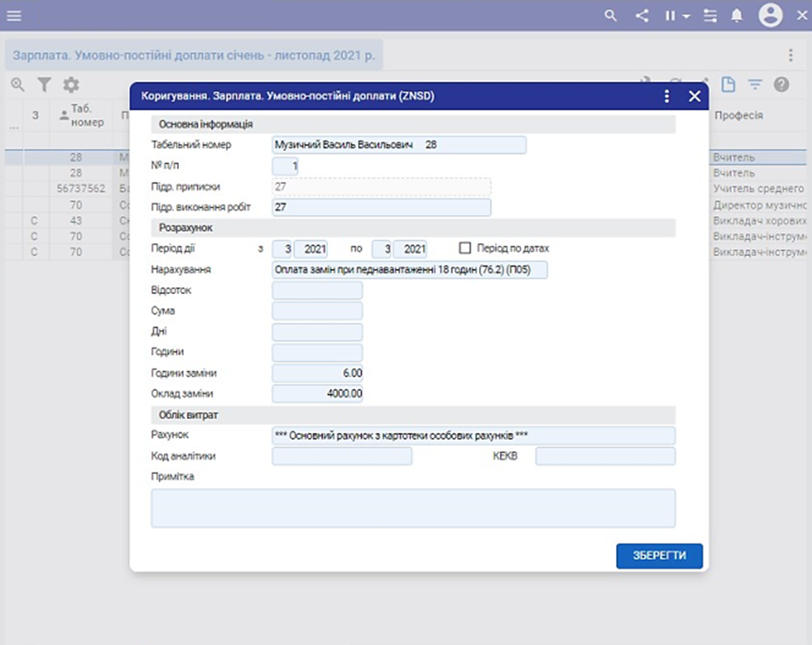Click the search magnifier in top bar

pos(611,16)
